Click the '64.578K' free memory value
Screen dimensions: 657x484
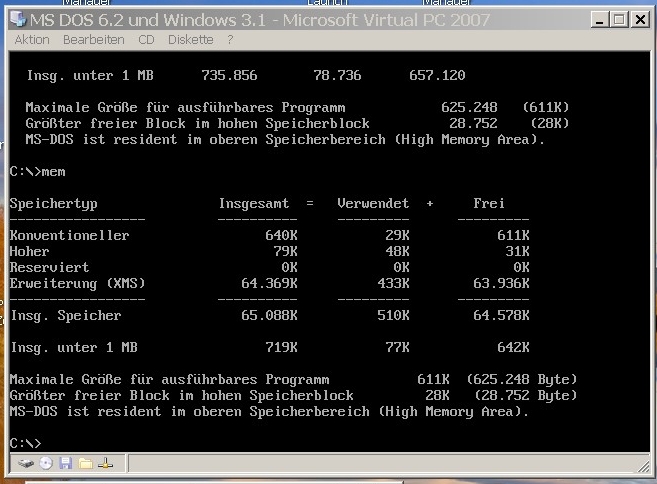coord(501,316)
